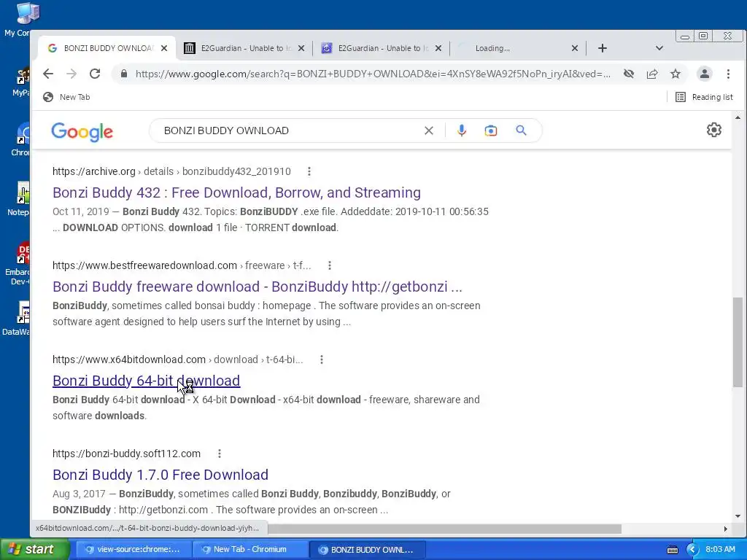Click the keyboard icon in system tray
The width and height of the screenshot is (747, 560).
[x=672, y=550]
